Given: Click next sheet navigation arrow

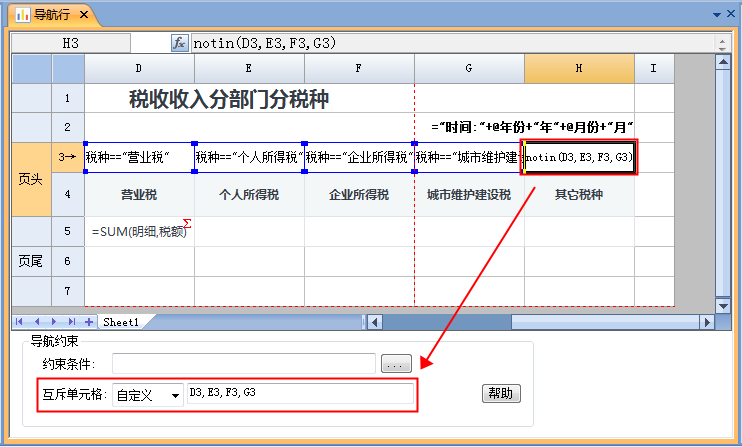Looking at the screenshot, I should point(56,322).
